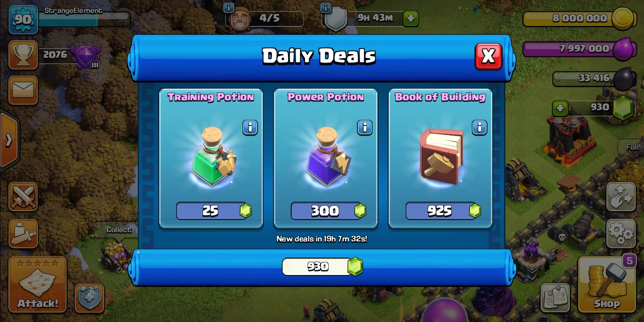Open info for Power Potion
Screen dimensions: 644x322
364,127
